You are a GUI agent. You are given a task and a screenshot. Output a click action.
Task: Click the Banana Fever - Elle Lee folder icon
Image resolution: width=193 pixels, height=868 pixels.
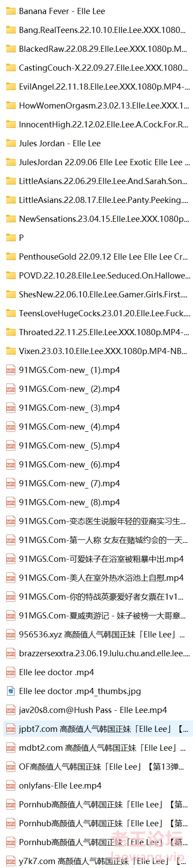(11, 11)
